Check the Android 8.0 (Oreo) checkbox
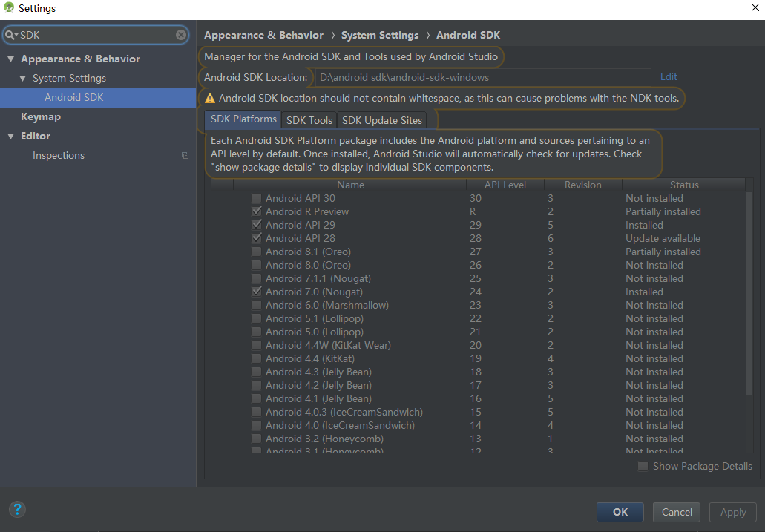This screenshot has height=532, width=765. pos(256,265)
